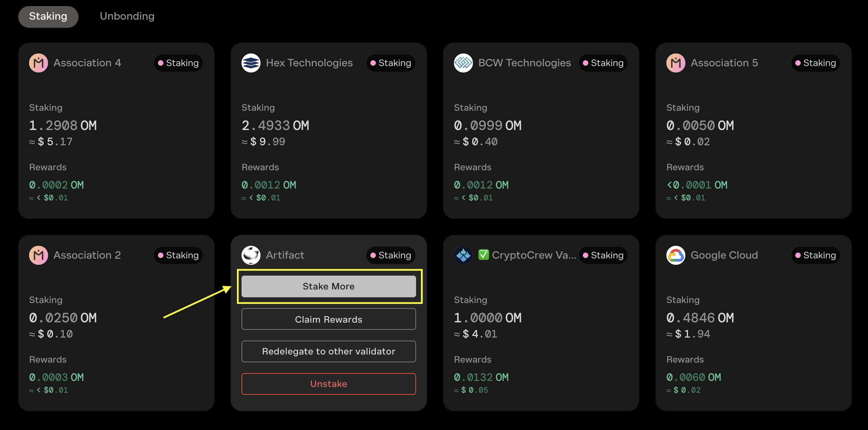Image resolution: width=868 pixels, height=430 pixels.
Task: Click the Association 2 validator logo
Action: coord(39,255)
